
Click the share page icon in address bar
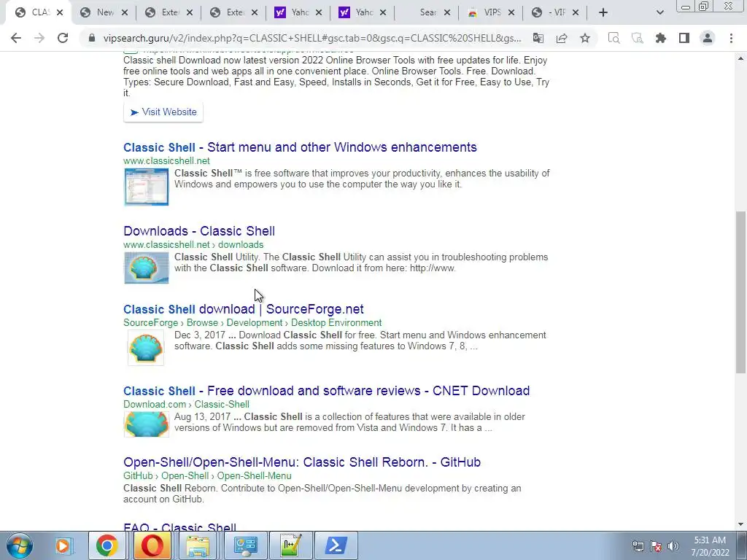click(562, 38)
